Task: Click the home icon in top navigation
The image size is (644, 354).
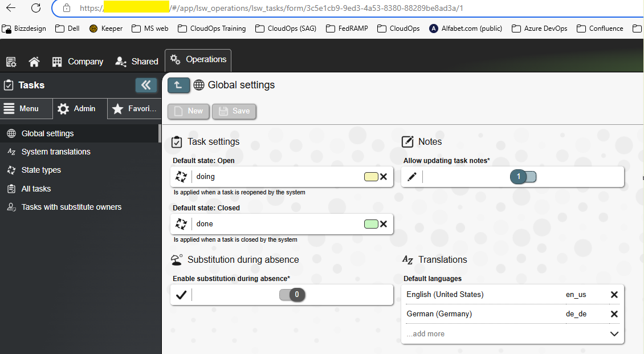Action: tap(34, 62)
